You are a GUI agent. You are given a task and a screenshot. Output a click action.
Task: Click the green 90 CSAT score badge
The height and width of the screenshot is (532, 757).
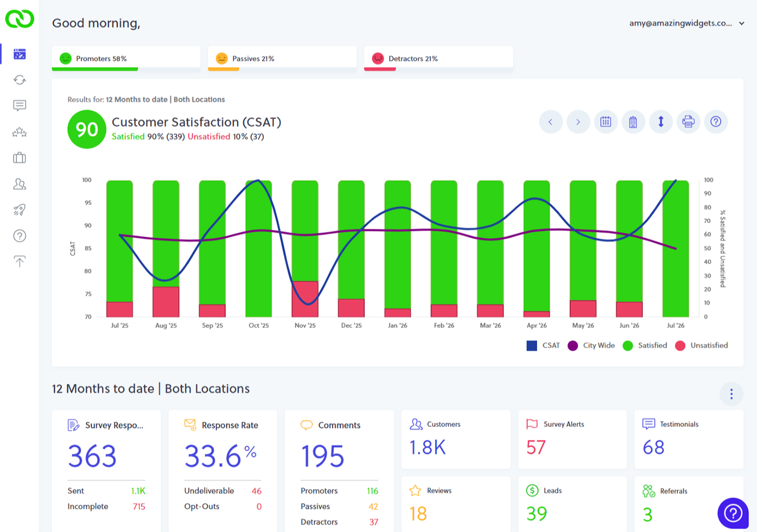coord(86,129)
